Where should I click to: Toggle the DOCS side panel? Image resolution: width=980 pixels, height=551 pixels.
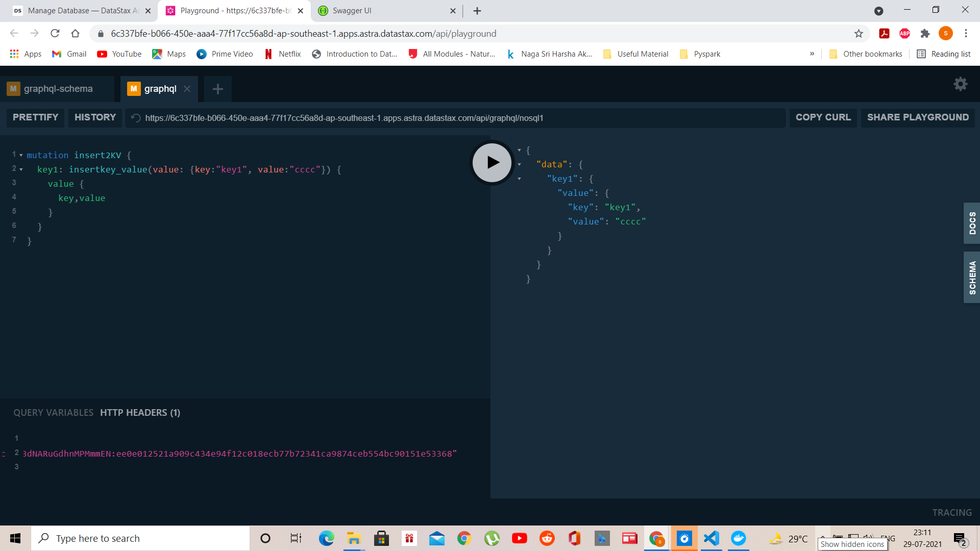pos(972,223)
